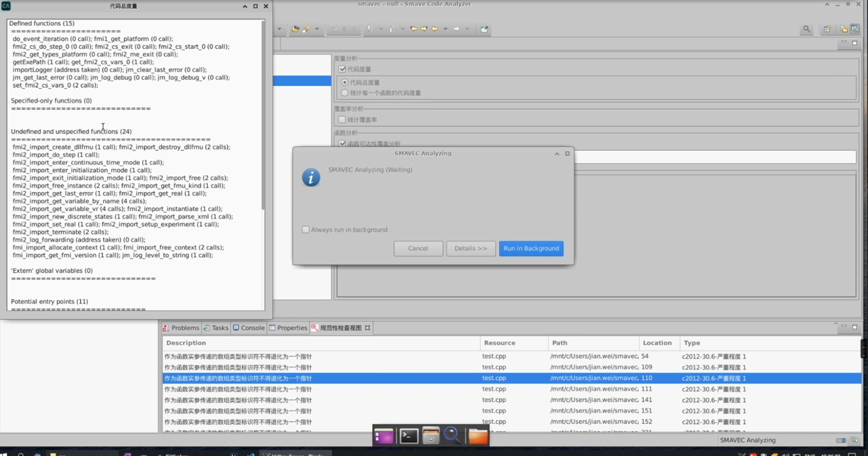Toggle the 统计覆盖率 checkbox
Viewport: 868px width, 456px height.
pos(342,120)
